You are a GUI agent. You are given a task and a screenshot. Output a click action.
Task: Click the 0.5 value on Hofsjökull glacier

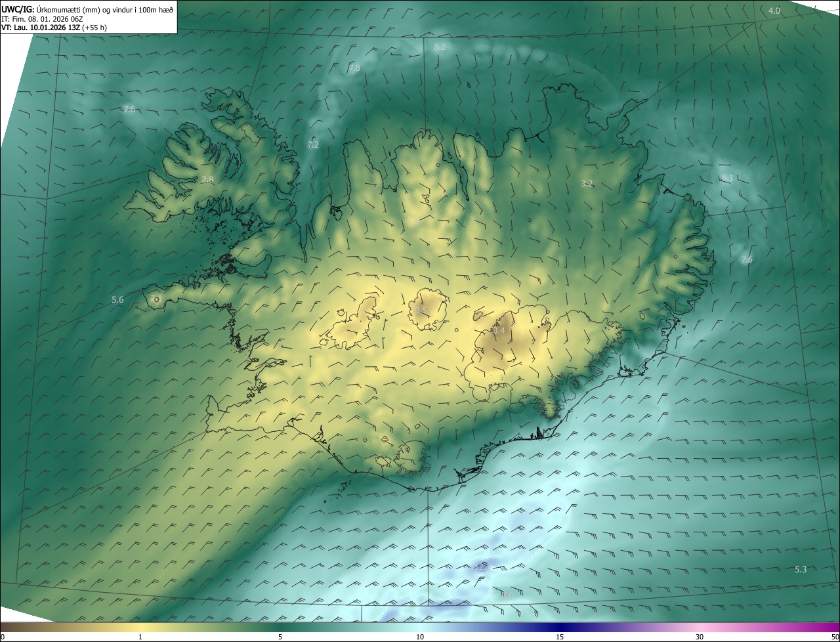pyautogui.click(x=421, y=310)
